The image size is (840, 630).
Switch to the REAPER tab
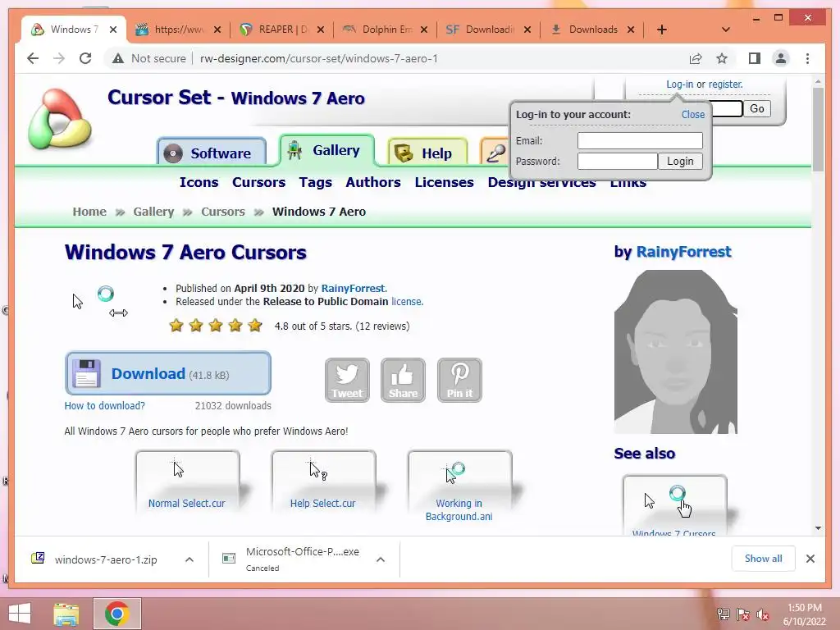281,30
